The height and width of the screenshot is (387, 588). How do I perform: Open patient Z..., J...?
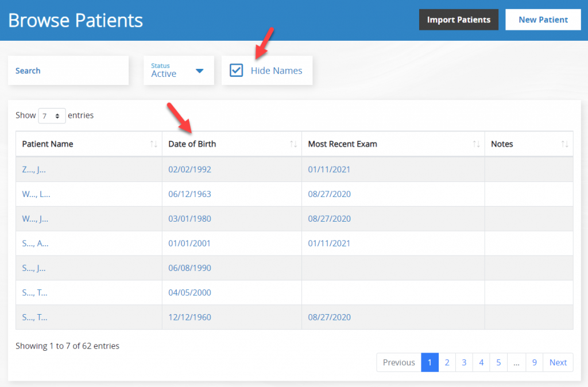(x=34, y=169)
